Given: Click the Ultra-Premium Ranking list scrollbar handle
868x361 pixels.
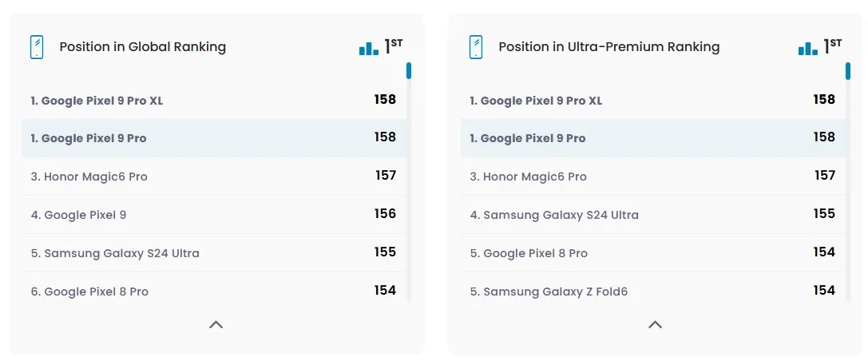Looking at the screenshot, I should pos(847,71).
